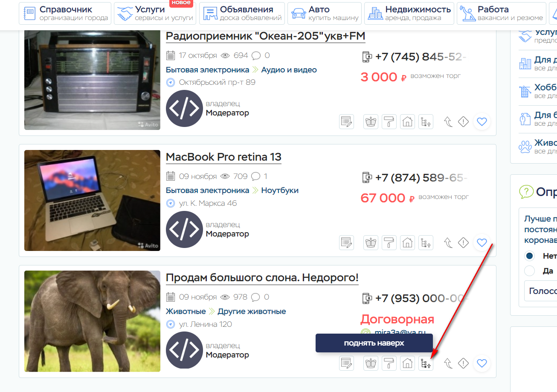The height and width of the screenshot is (392, 557).
Task: Open the 'Ноутбуки' subcategory link
Action: [x=280, y=190]
